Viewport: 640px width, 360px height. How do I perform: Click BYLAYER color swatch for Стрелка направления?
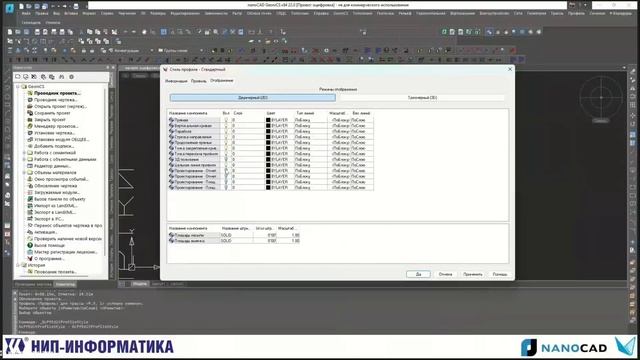pyautogui.click(x=268, y=137)
